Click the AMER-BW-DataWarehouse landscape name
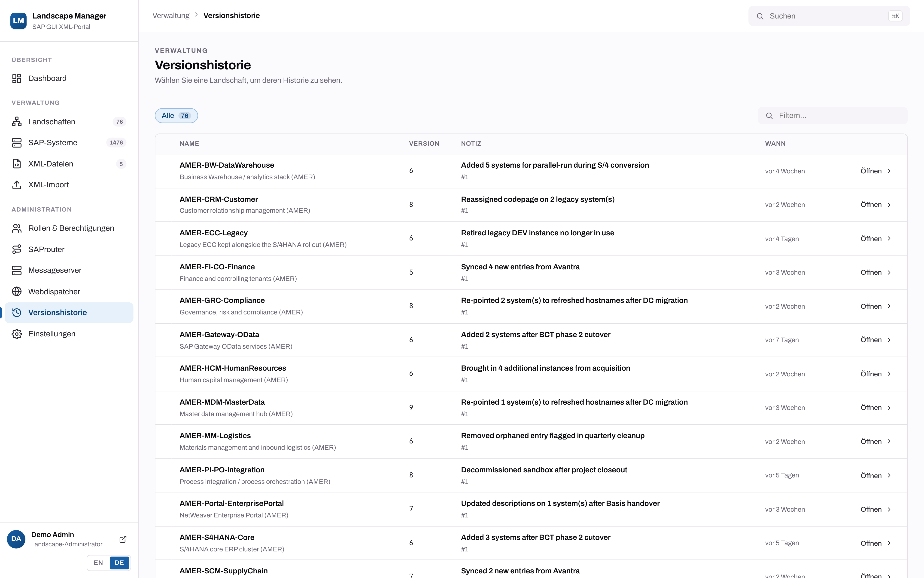The height and width of the screenshot is (578, 924). [x=227, y=165]
